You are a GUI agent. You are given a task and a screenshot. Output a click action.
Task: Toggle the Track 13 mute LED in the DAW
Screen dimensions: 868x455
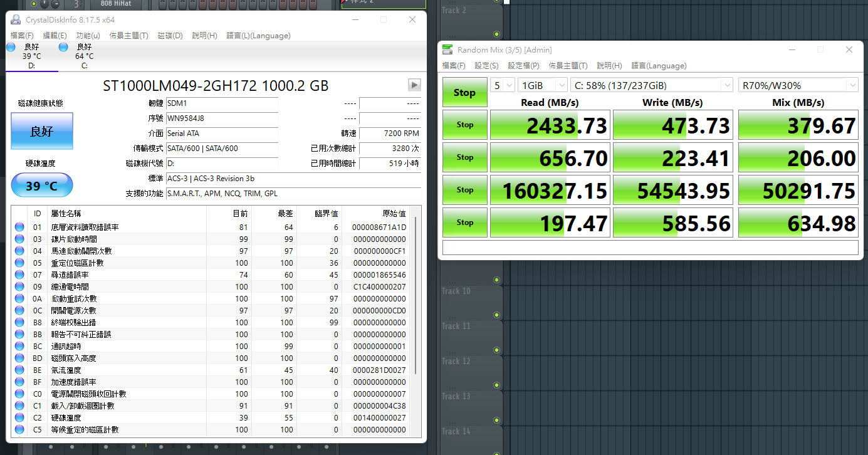[x=496, y=420]
